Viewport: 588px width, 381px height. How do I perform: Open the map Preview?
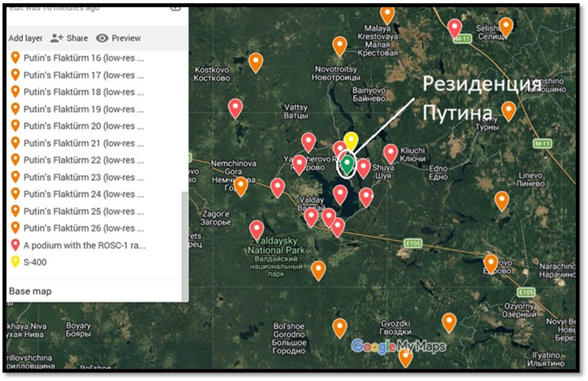point(118,38)
